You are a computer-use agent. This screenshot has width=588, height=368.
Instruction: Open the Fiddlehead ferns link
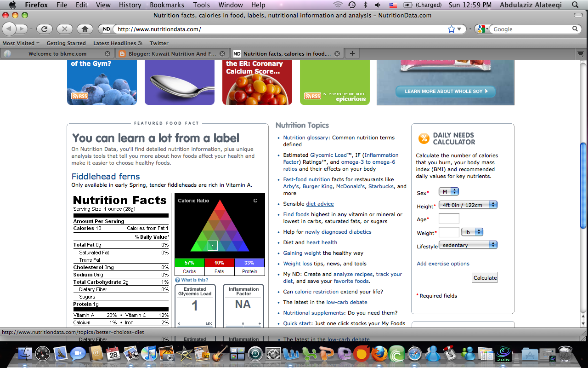[106, 176]
